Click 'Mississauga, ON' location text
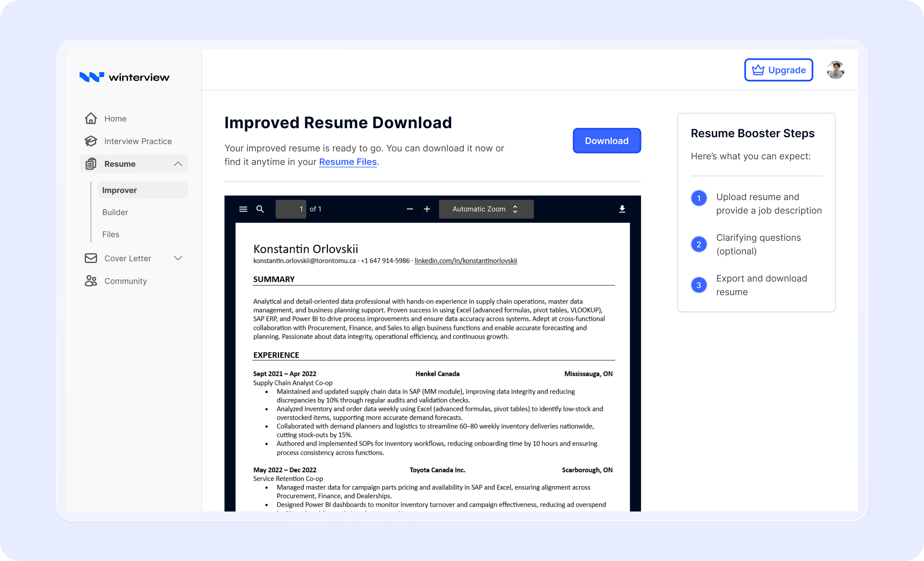Screen dimensions: 924x561 click(588, 374)
